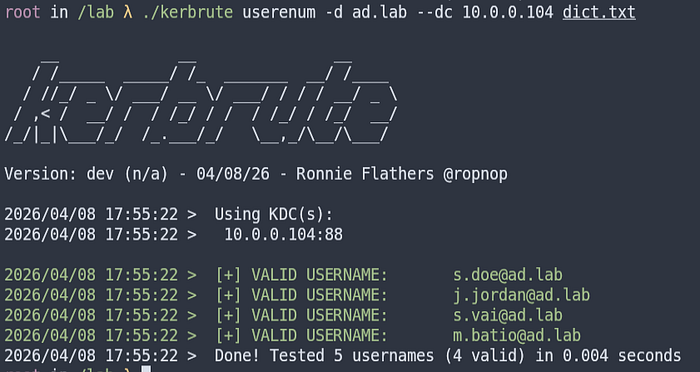Click the ad.lab domain argument in command
700x372 pixels.
tap(379, 12)
